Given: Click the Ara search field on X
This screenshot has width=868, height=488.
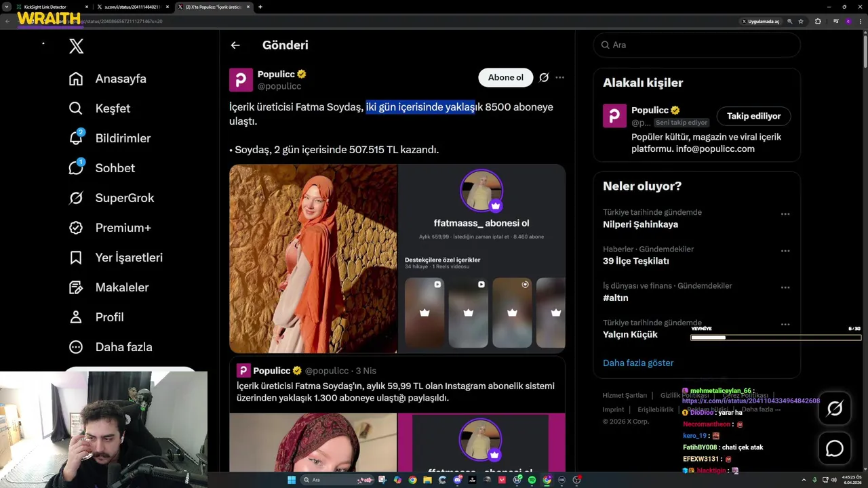Looking at the screenshot, I should click(x=696, y=45).
